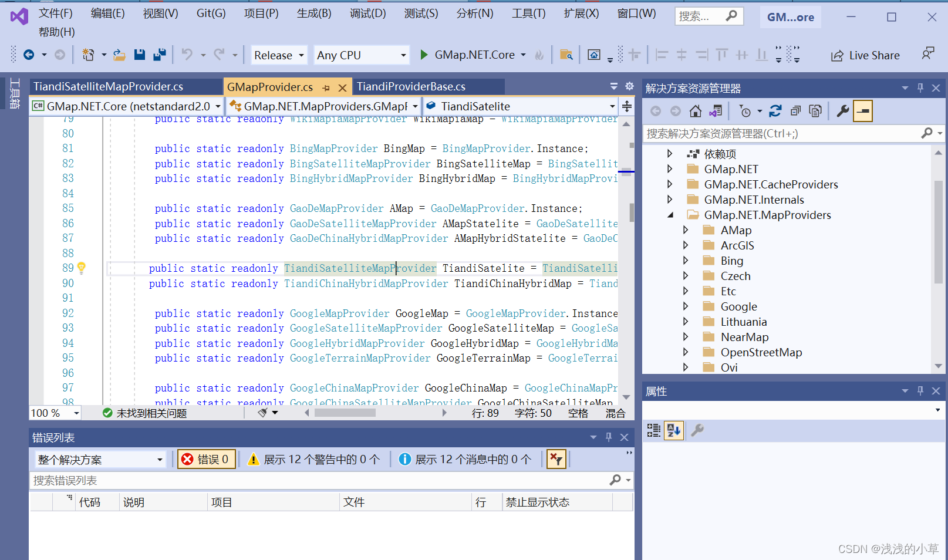Click the Solution Explorer vertical scrollbar thumb

[938, 232]
